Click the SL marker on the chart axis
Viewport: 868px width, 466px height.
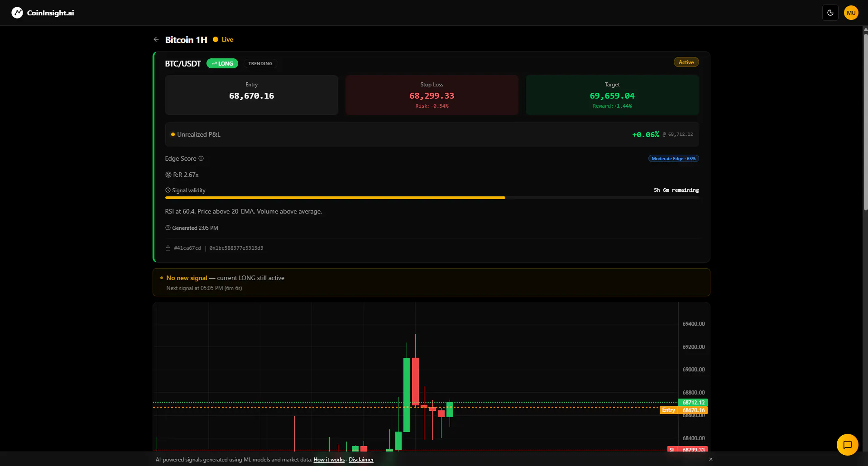672,450
